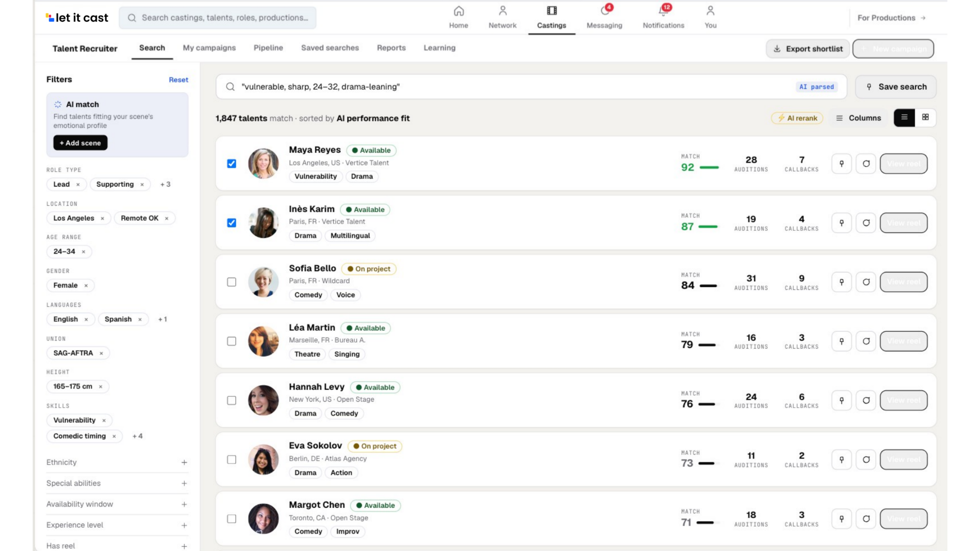Remove the SAG-AFTRA union filter

(101, 353)
